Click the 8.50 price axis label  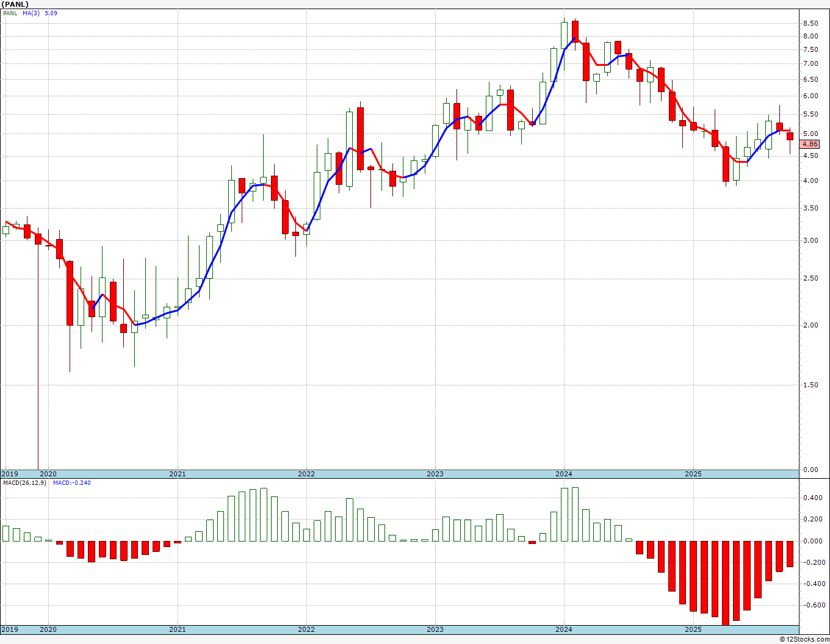810,23
